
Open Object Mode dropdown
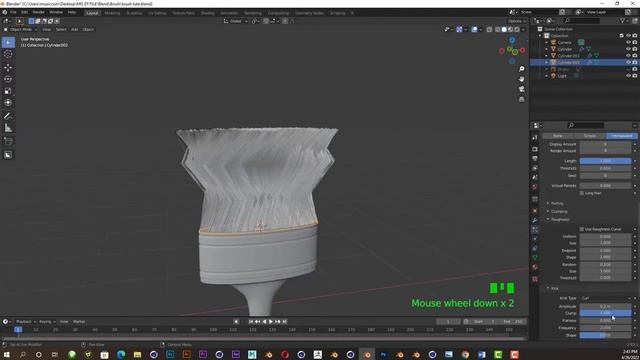tap(20, 29)
